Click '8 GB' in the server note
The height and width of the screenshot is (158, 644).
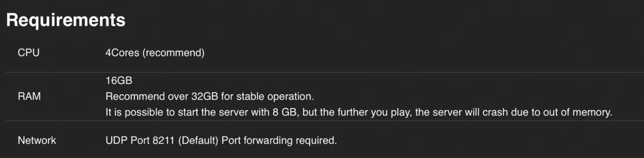284,112
